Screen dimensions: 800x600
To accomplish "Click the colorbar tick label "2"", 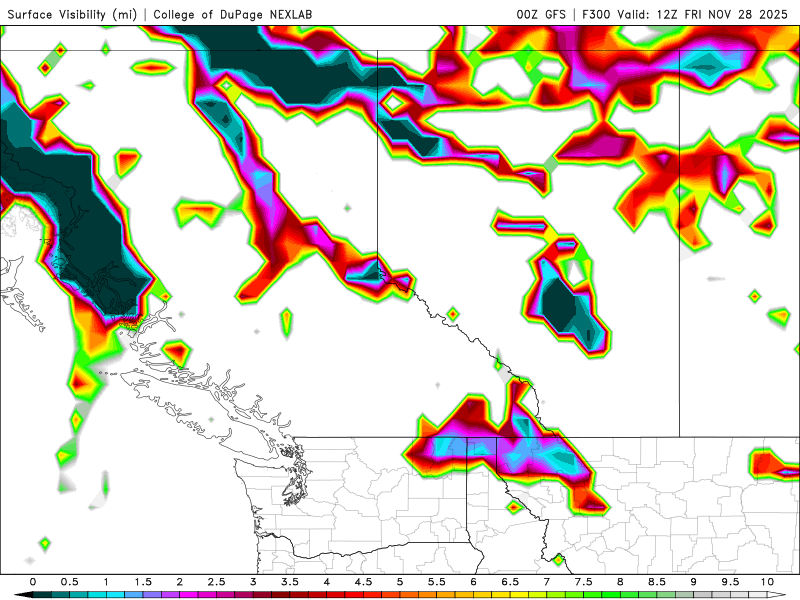I will coord(180,582).
